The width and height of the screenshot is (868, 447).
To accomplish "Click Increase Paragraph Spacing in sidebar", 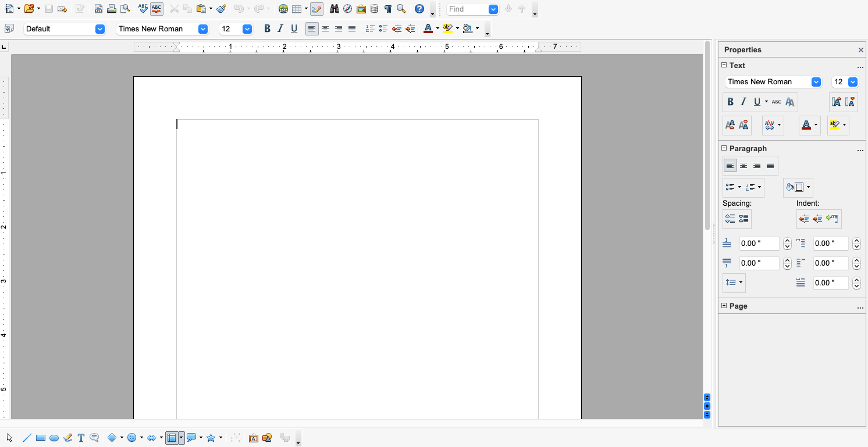I will (730, 219).
